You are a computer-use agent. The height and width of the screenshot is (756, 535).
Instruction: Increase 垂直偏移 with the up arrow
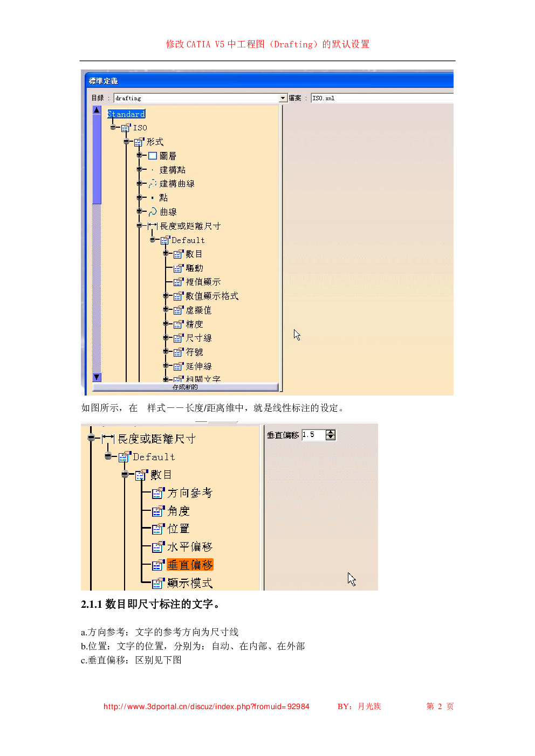point(331,433)
